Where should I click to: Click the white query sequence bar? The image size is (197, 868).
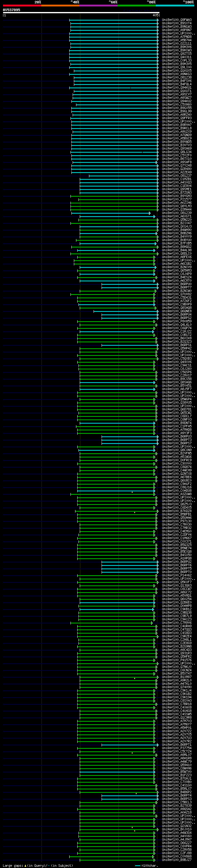point(81,12)
